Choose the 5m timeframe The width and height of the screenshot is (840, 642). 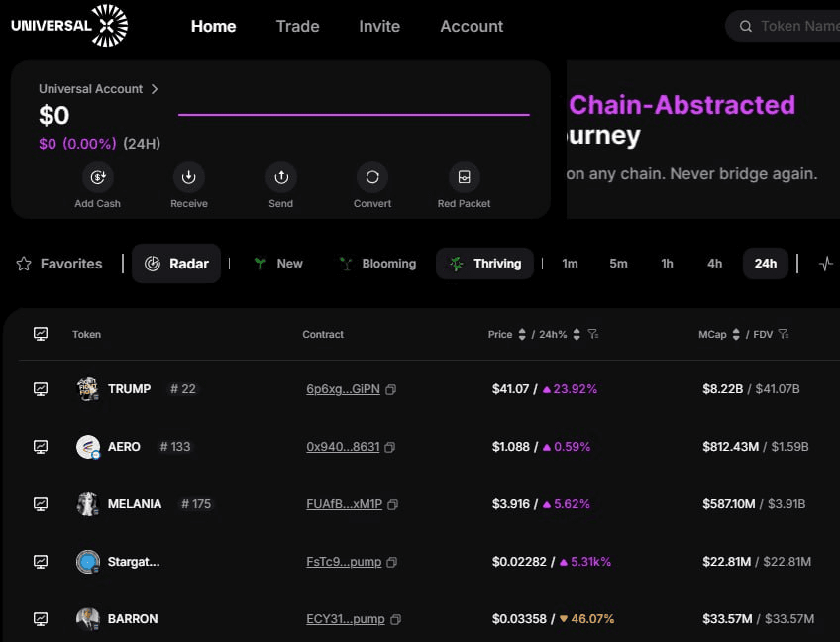click(x=618, y=264)
